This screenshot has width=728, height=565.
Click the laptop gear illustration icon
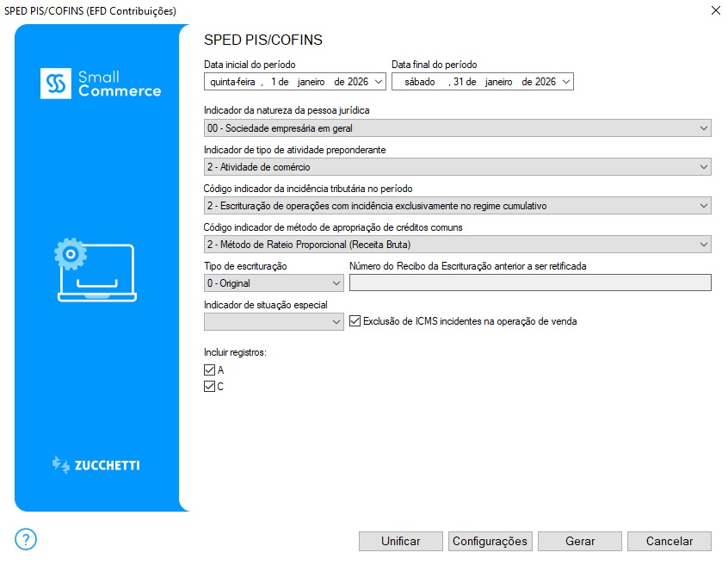96,270
